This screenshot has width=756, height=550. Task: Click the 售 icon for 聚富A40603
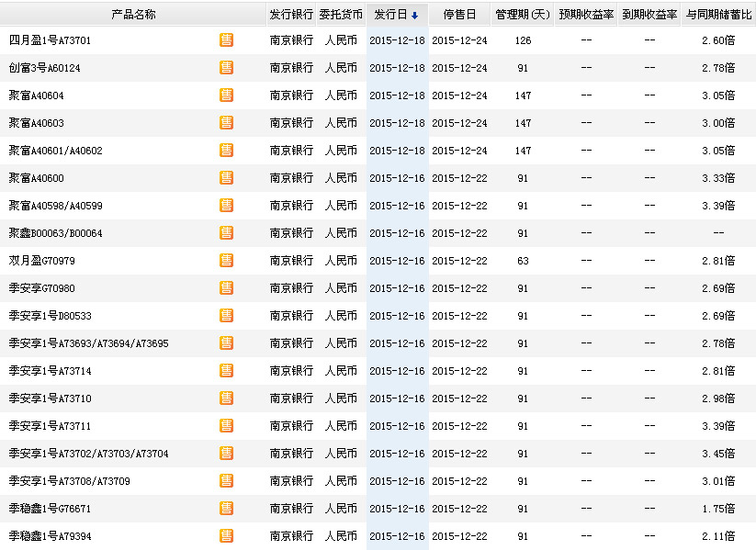(226, 122)
